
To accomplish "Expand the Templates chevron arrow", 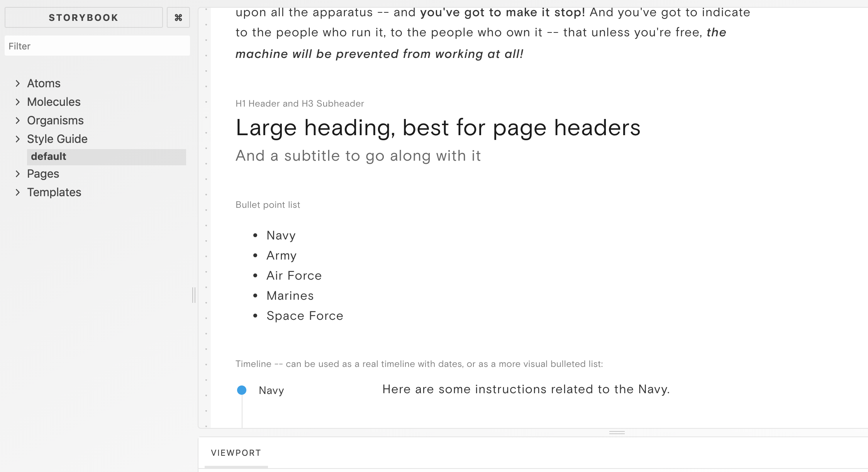I will click(17, 192).
